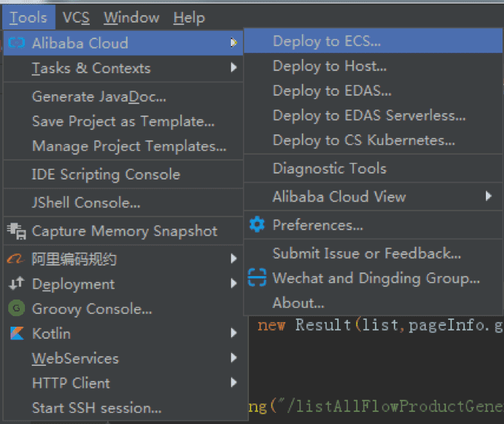Click the Alibaba Cloud menu icon
Image resolution: width=504 pixels, height=424 pixels.
click(x=16, y=43)
